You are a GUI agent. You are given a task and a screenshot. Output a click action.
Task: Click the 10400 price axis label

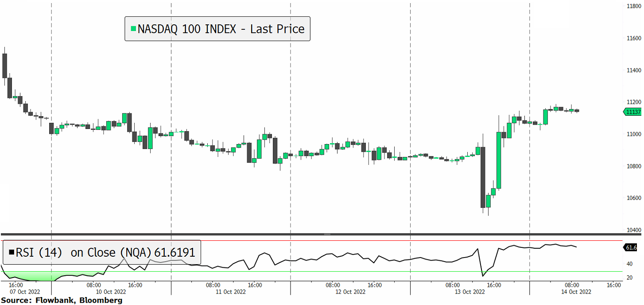(633, 230)
